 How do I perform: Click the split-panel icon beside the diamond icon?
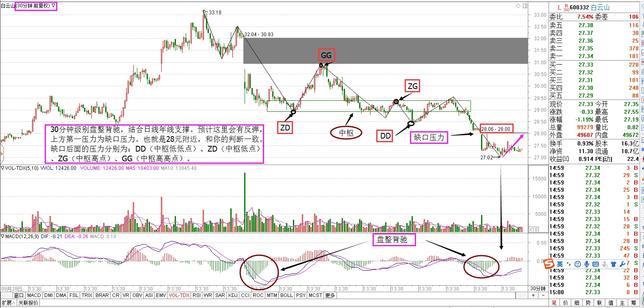525,6
